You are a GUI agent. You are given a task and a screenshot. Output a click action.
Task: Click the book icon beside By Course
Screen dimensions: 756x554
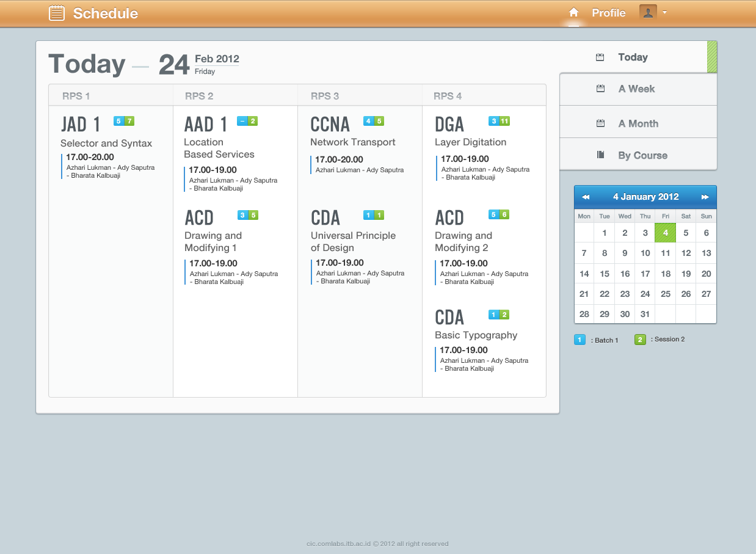tap(600, 155)
